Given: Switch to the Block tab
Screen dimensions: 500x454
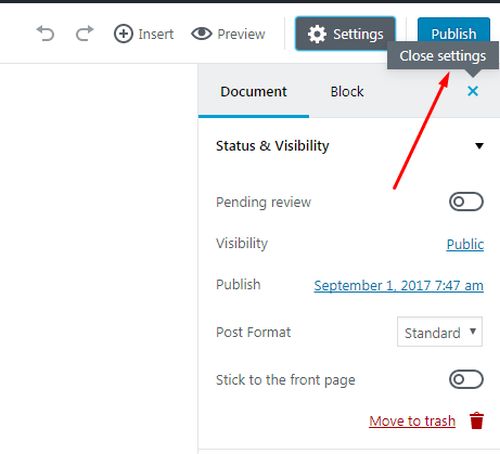Looking at the screenshot, I should point(347,91).
